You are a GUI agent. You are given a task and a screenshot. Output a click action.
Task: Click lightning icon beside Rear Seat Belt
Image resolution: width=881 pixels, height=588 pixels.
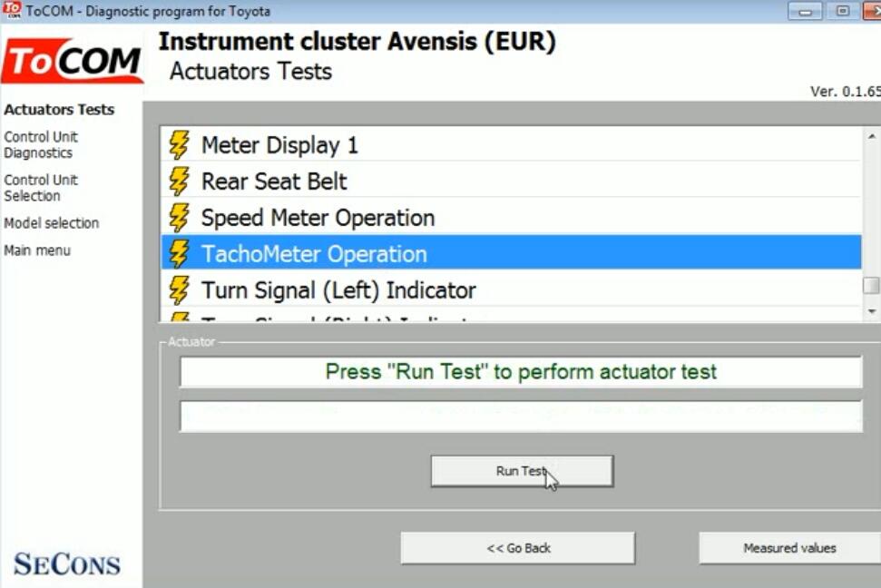pos(180,181)
